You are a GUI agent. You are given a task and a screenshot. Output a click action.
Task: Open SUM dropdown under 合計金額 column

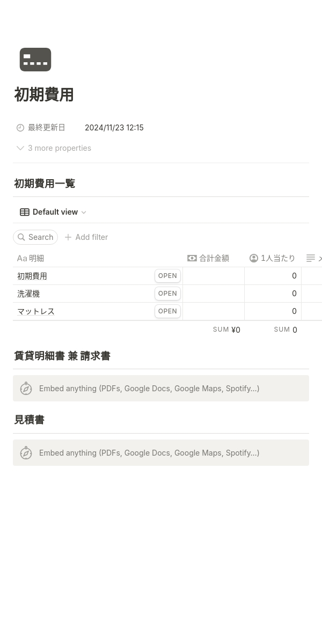point(226,330)
